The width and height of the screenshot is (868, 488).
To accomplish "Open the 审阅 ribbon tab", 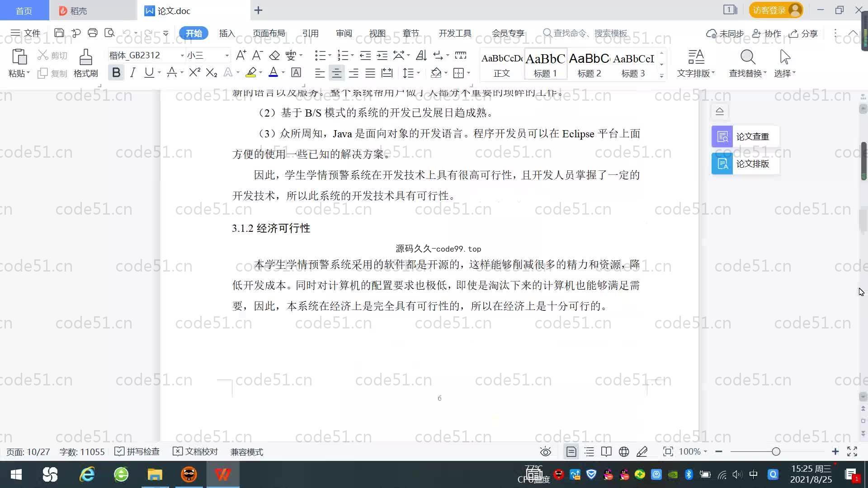I will click(344, 33).
